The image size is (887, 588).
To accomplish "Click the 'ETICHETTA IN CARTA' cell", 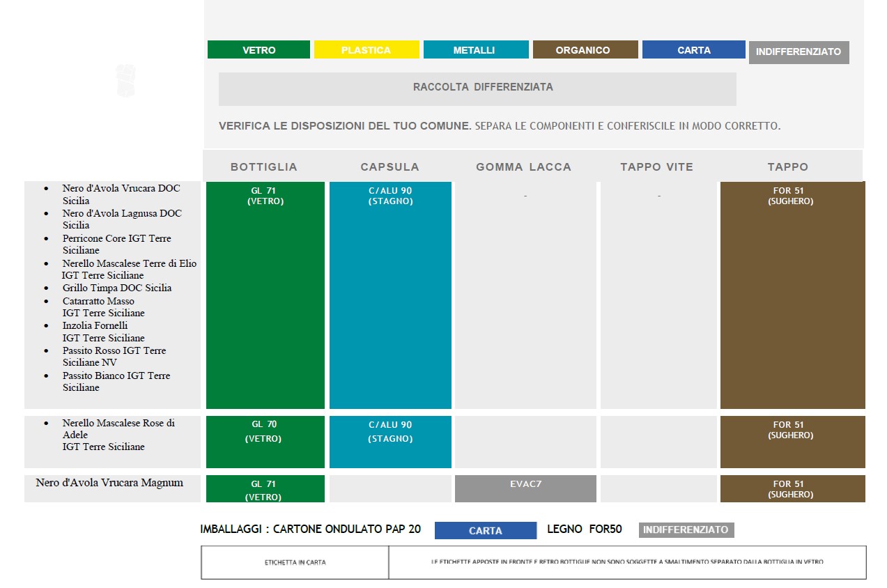I will tap(295, 562).
